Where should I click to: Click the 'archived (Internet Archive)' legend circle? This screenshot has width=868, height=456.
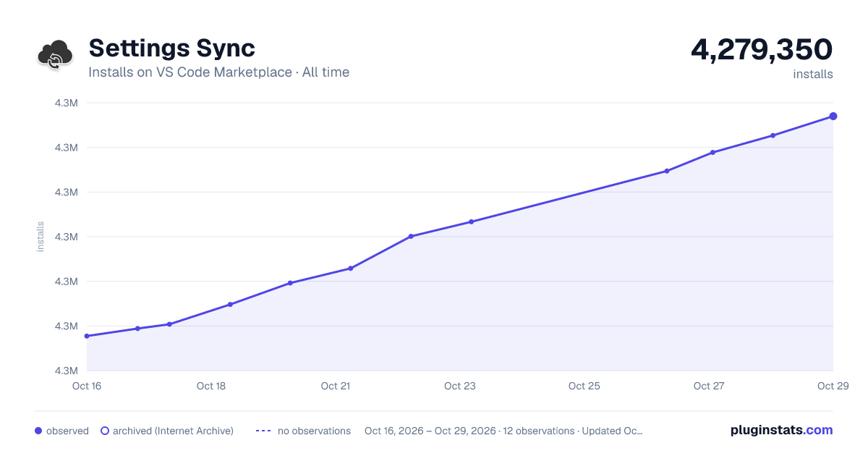[105, 431]
